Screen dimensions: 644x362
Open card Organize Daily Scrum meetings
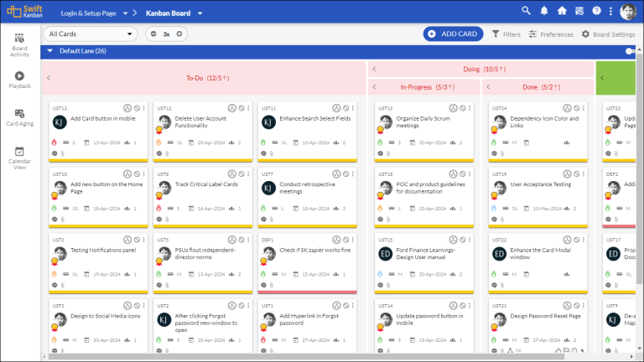(423, 122)
